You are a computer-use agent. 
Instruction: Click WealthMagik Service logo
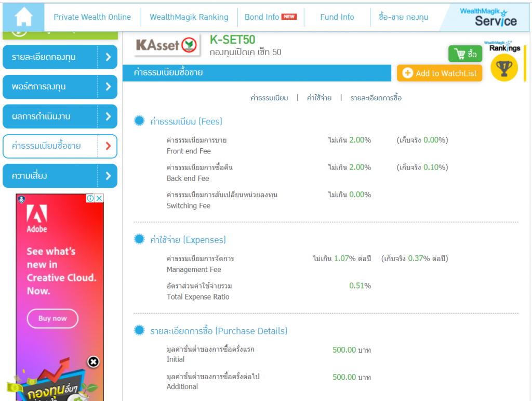(488, 18)
